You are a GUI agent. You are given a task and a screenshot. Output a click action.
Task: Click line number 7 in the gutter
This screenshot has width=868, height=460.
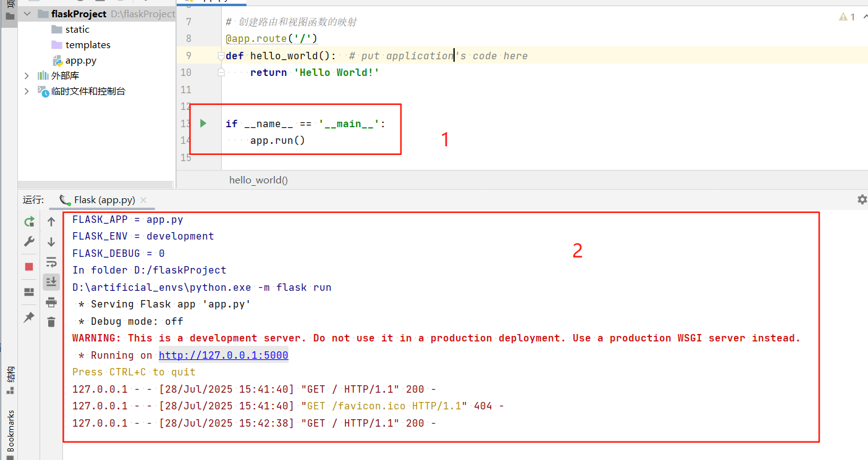point(188,22)
